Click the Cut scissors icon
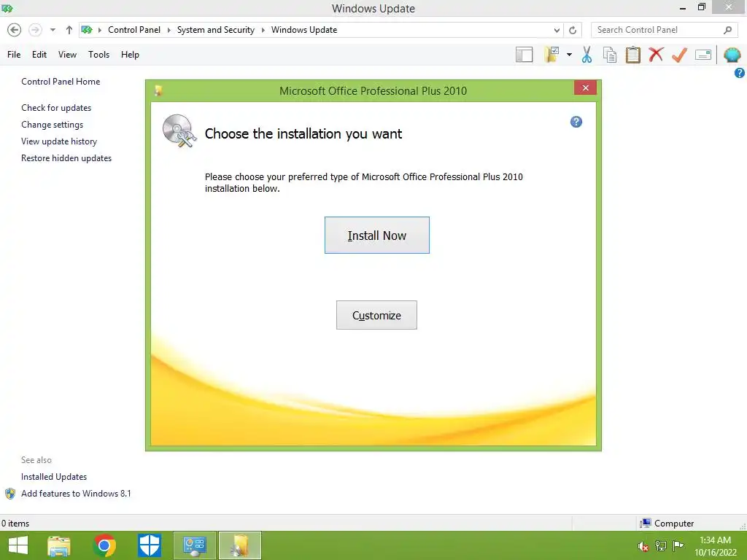Screen dimensions: 747x560 click(x=587, y=55)
